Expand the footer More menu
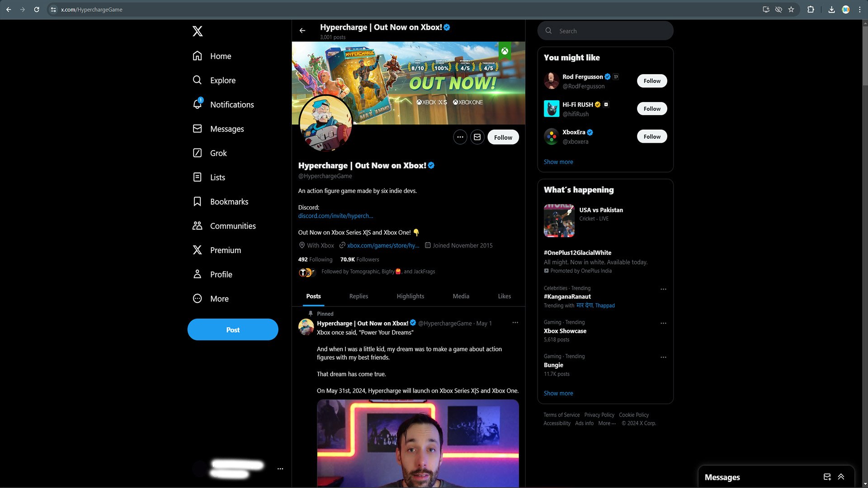 [607, 423]
